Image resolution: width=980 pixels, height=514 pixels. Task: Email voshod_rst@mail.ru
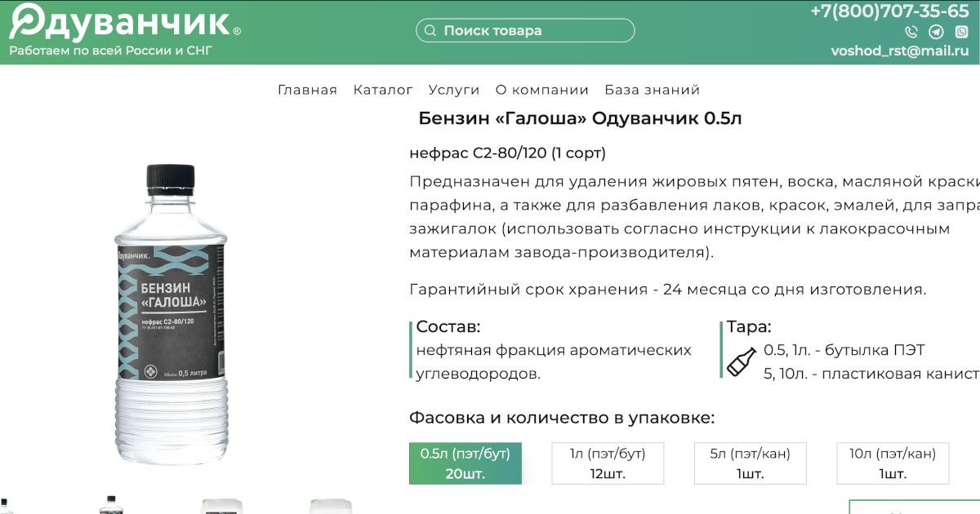click(x=899, y=51)
